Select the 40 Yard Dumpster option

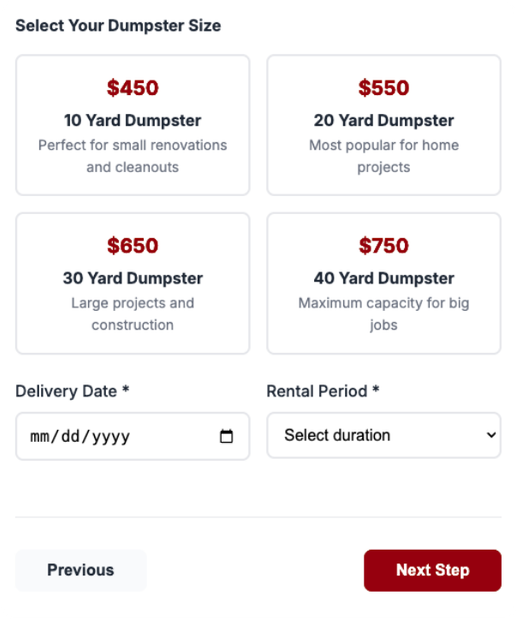point(384,283)
